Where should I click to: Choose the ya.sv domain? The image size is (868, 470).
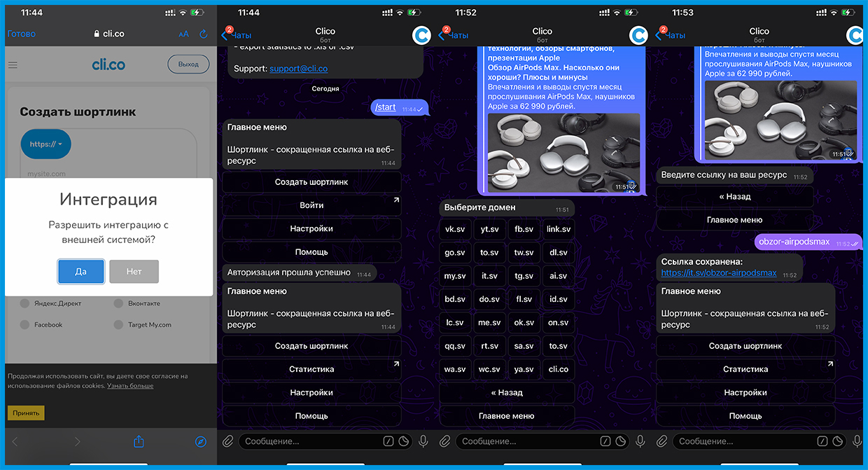(524, 369)
